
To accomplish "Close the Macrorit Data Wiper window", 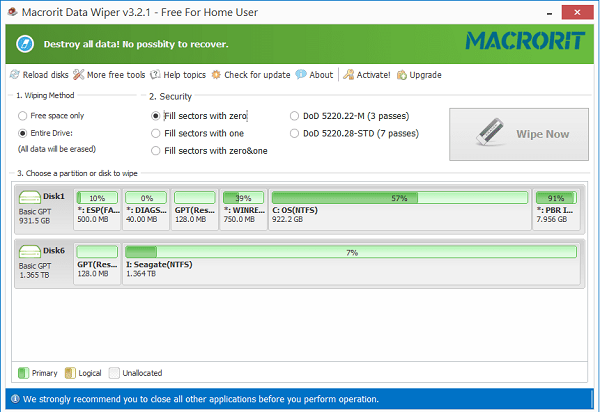I will (577, 12).
